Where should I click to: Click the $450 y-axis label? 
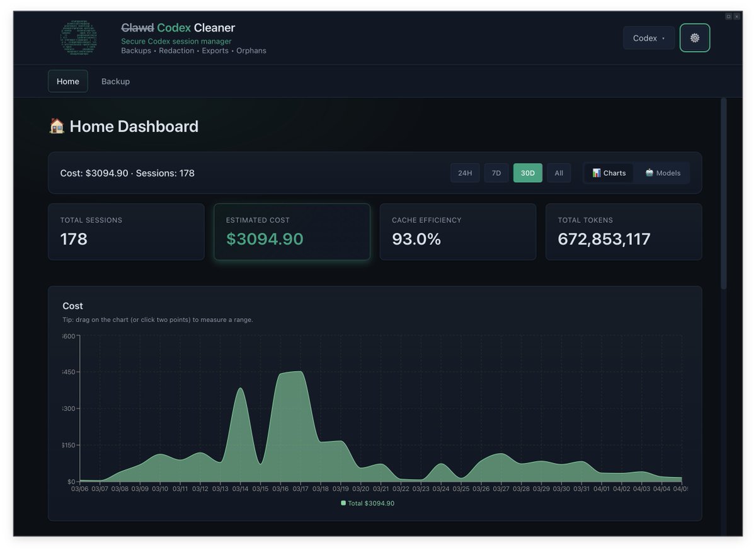tap(68, 372)
